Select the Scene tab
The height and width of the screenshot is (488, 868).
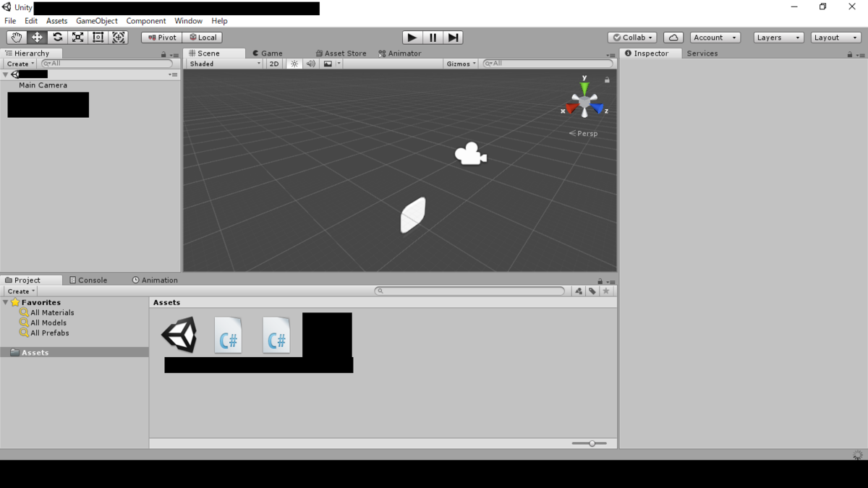(214, 53)
